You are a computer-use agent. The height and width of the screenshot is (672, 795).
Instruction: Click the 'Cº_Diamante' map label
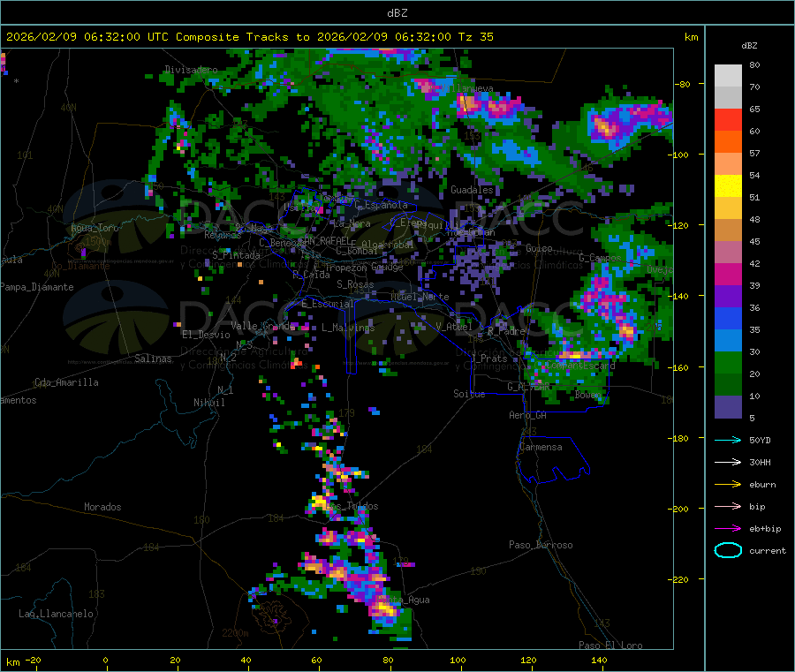coord(80,266)
